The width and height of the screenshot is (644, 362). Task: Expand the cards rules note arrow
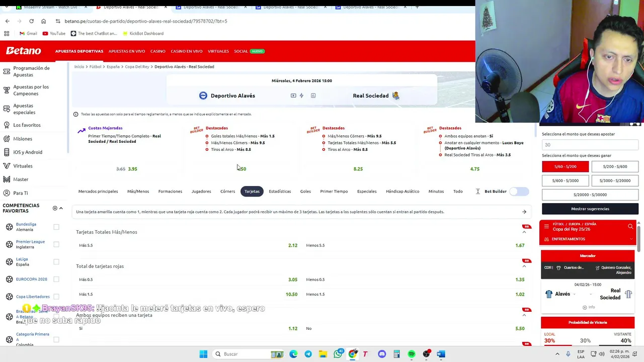point(524,212)
